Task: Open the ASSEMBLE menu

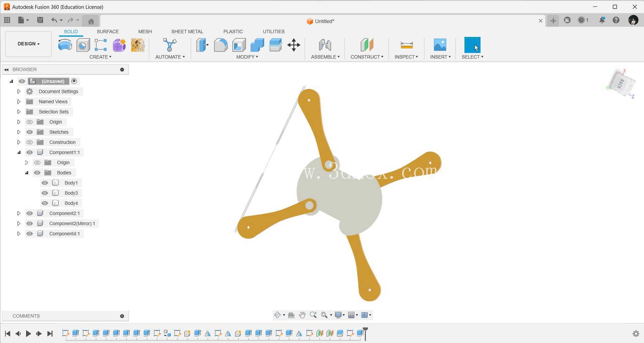Action: pyautogui.click(x=325, y=57)
